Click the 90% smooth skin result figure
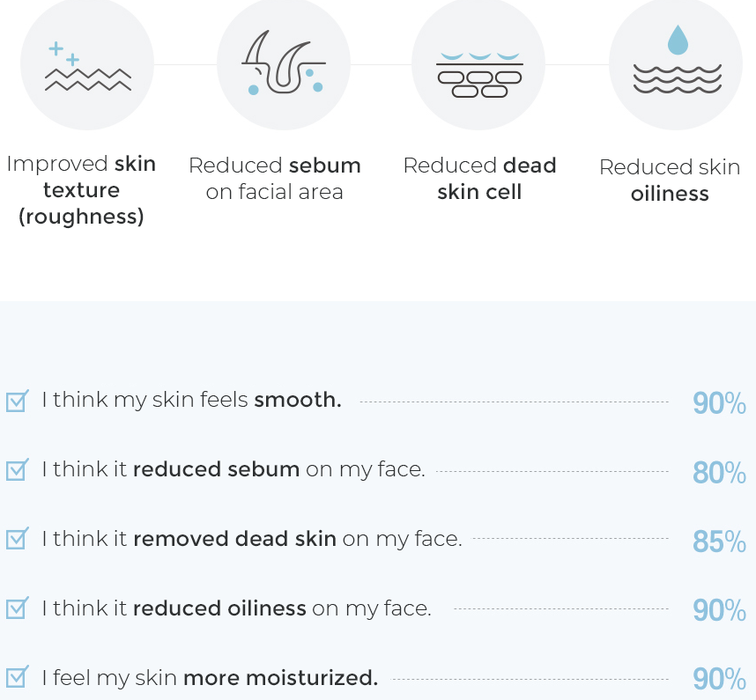Image resolution: width=756 pixels, height=700 pixels. pyautogui.click(x=719, y=402)
